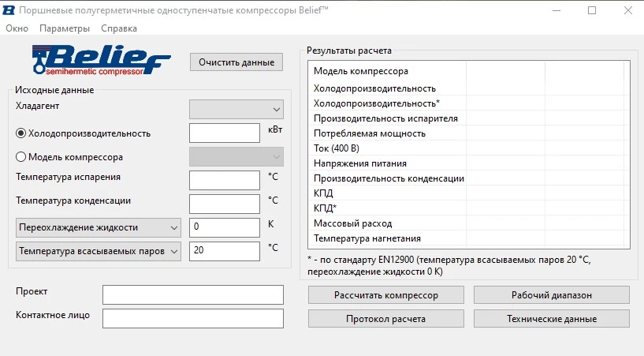This screenshot has width=644, height=356.
Task: Click the Контактное лицо text field
Action: point(193,319)
